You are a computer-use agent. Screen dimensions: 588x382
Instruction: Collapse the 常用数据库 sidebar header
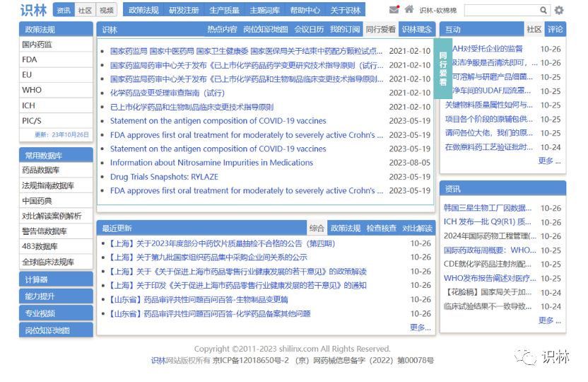click(56, 155)
